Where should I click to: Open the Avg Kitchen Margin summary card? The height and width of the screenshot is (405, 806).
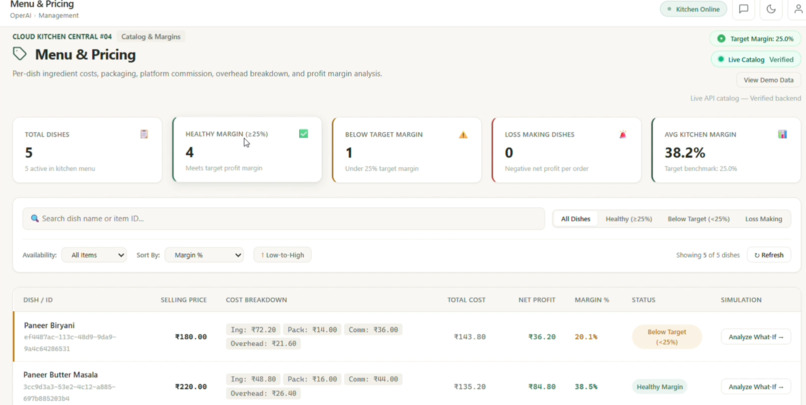coord(726,150)
